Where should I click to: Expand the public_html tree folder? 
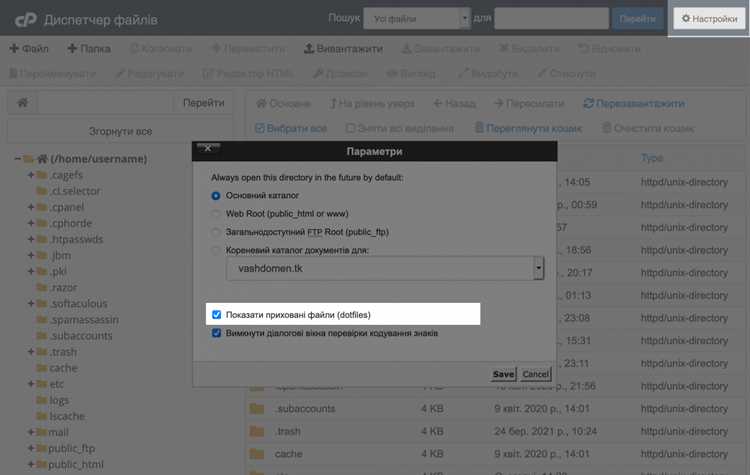click(31, 464)
